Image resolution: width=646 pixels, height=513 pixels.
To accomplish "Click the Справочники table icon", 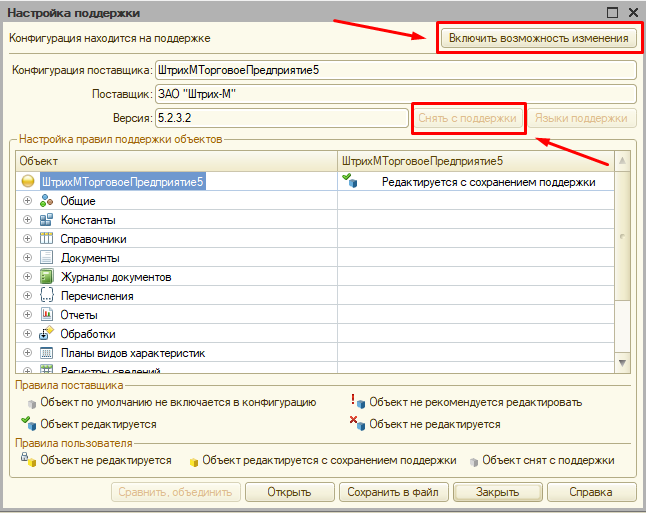I will (46, 239).
